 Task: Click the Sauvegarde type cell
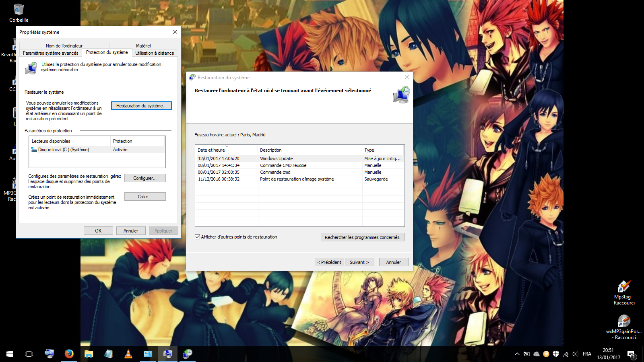376,179
